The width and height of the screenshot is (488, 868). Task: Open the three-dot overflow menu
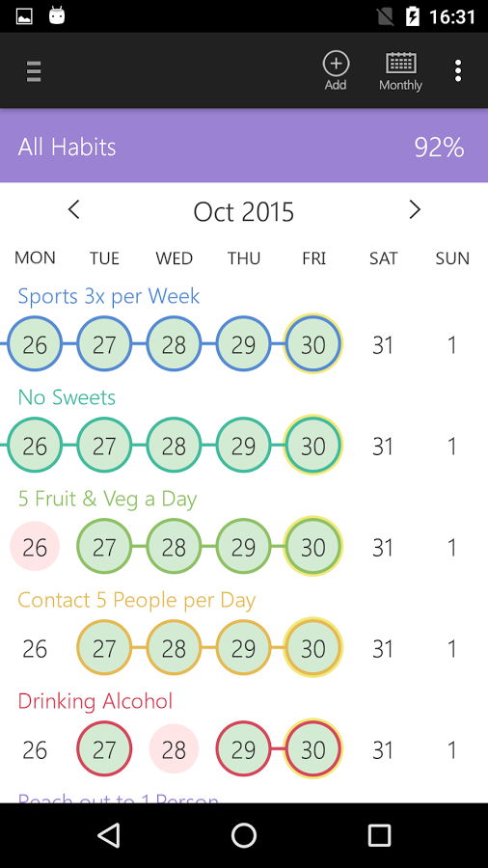[457, 71]
